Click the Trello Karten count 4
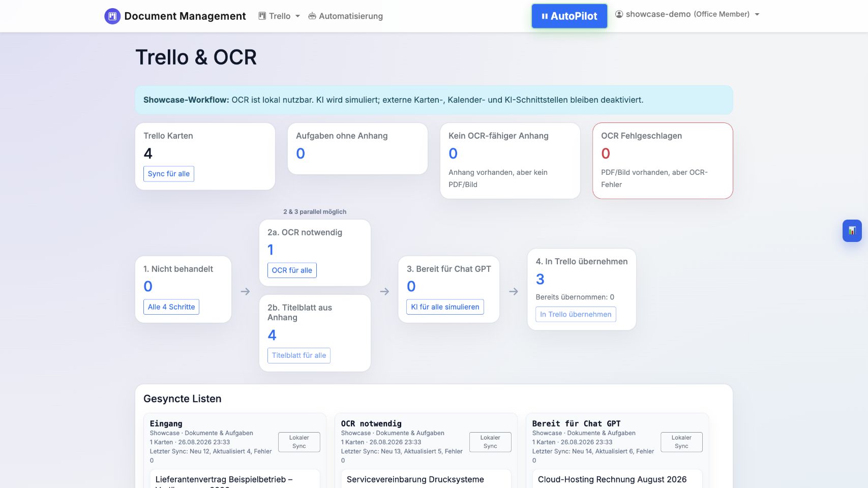The image size is (868, 488). pos(148,154)
